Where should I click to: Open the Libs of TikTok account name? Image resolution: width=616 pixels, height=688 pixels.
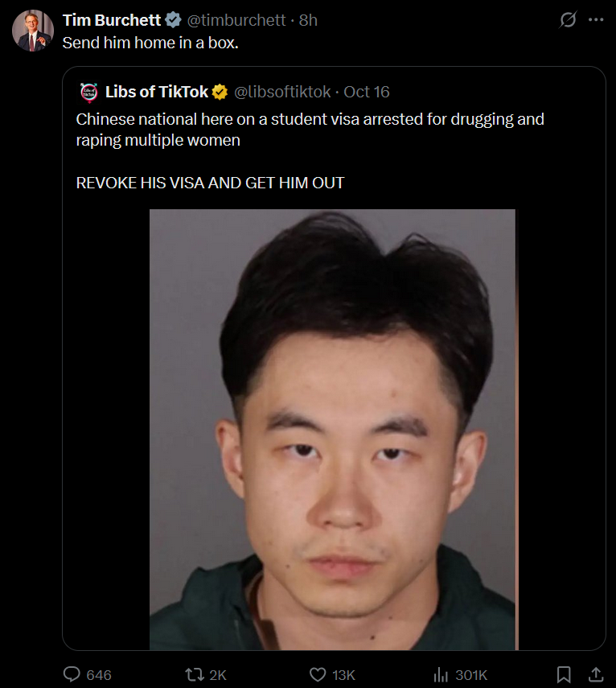tap(157, 93)
